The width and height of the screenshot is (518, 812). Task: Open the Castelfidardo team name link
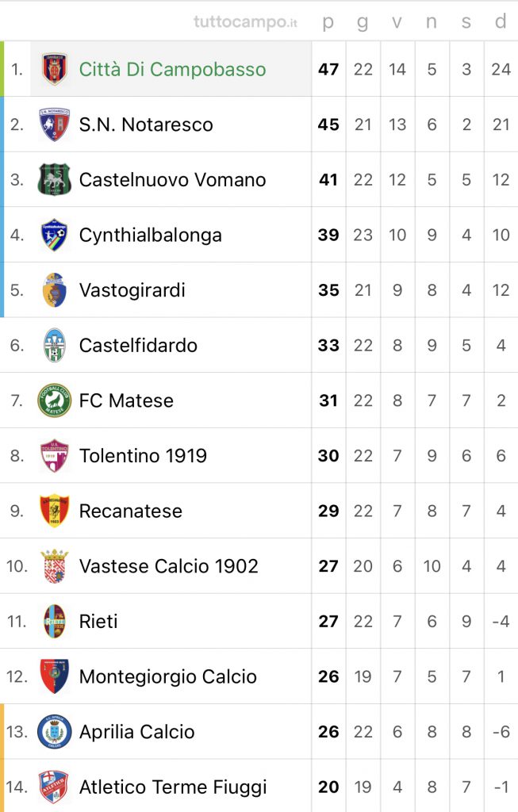point(138,346)
